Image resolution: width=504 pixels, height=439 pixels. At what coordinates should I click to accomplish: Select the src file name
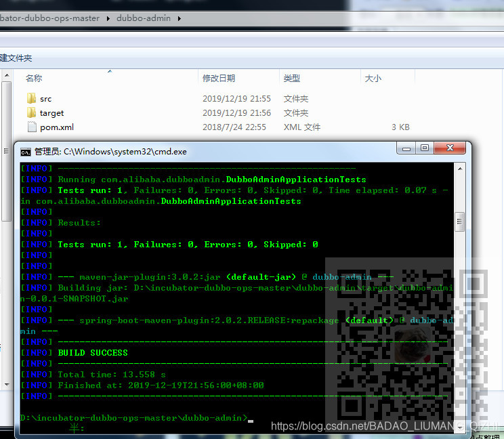pos(45,99)
